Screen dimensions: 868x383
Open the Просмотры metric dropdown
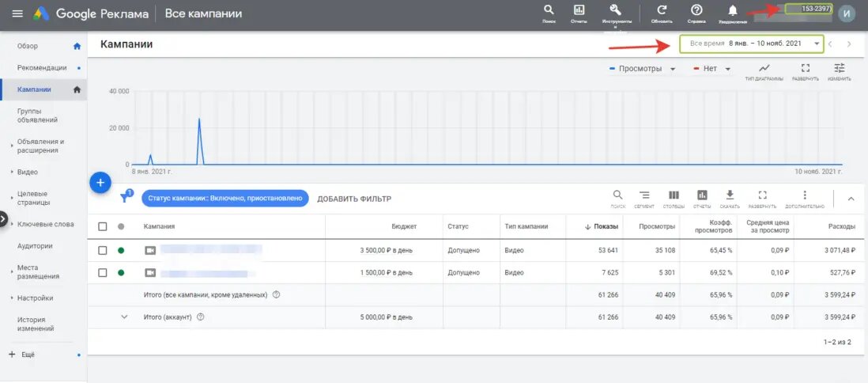[642, 69]
